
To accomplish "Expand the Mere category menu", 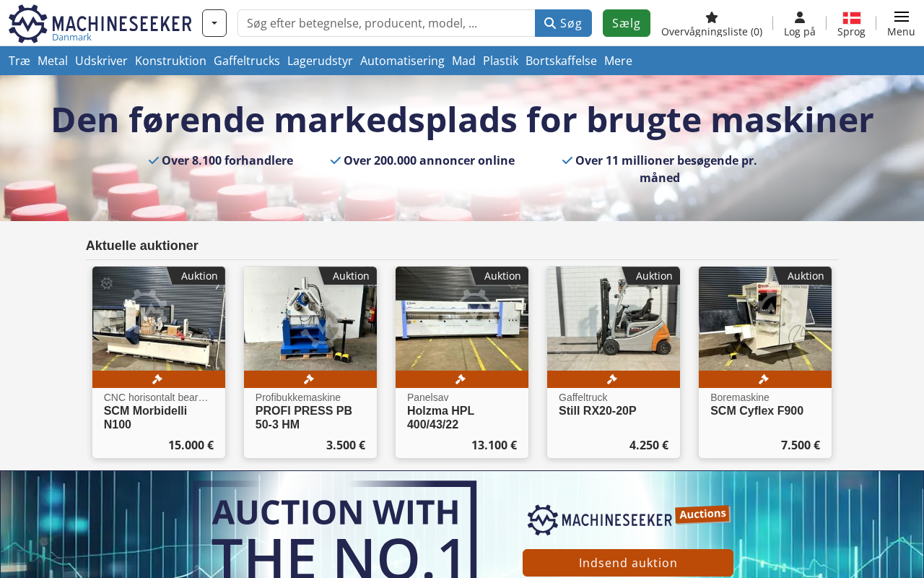I will point(618,61).
